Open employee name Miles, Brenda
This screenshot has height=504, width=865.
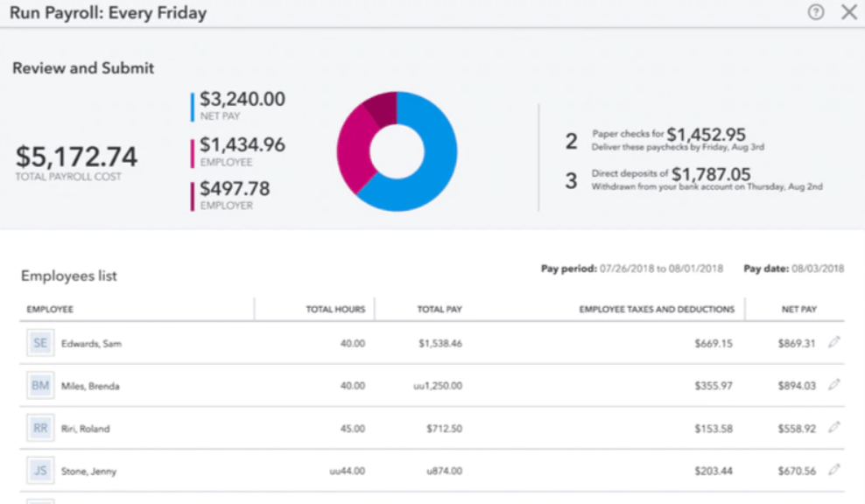90,386
